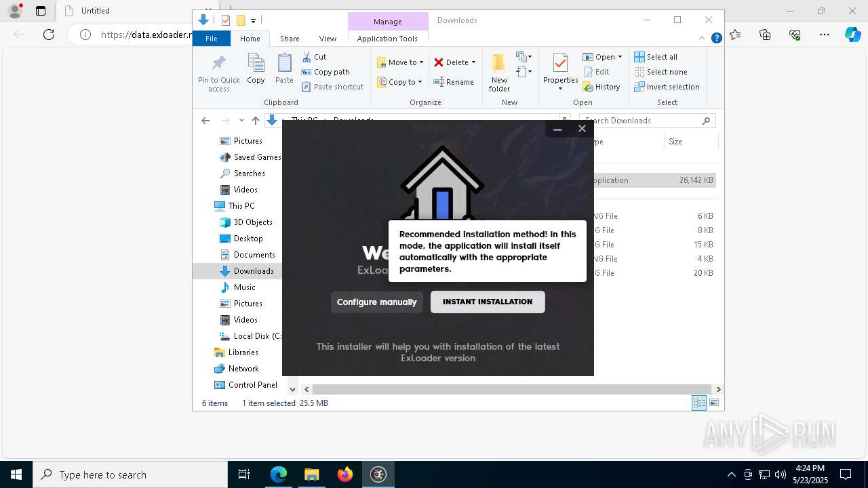Open the Windows Start menu

tap(16, 474)
